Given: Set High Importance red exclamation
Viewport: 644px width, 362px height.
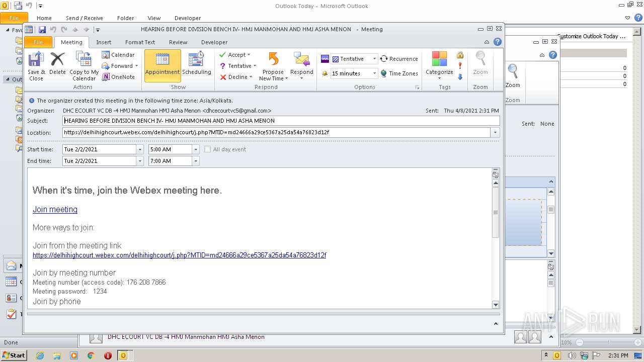Looking at the screenshot, I should click(460, 66).
